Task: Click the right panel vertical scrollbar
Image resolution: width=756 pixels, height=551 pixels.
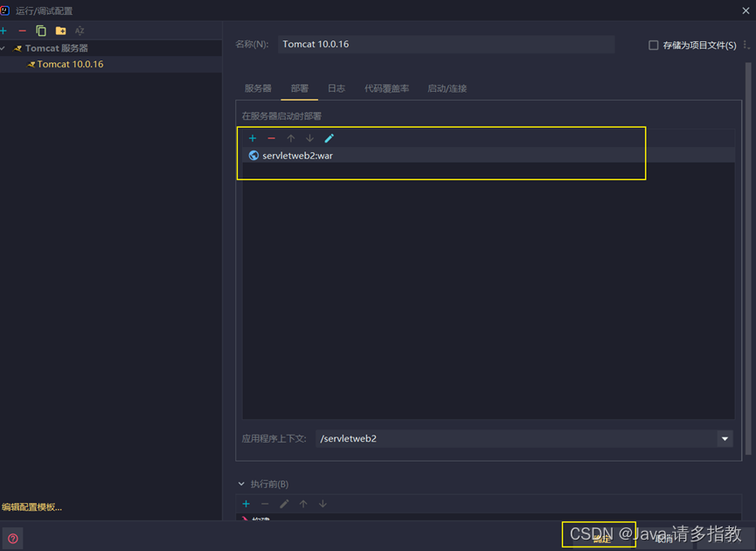Action: 748,258
